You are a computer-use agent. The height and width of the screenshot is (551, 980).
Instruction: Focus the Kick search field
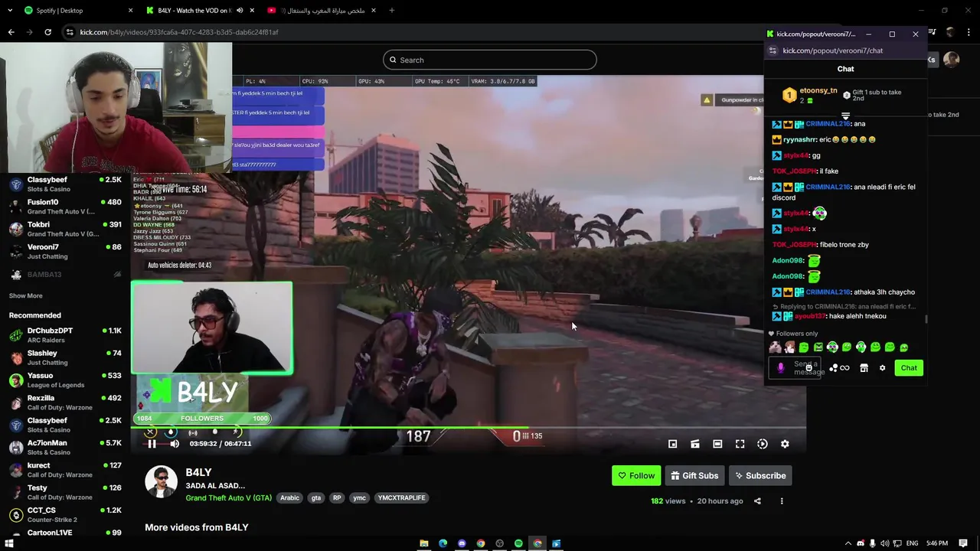(x=490, y=60)
